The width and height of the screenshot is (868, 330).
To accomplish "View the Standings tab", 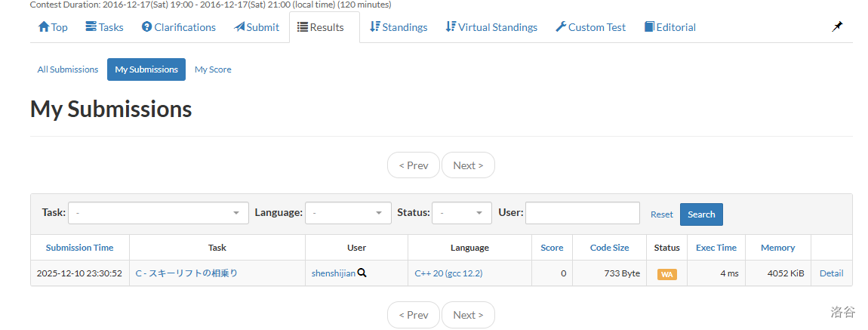I will 399,27.
